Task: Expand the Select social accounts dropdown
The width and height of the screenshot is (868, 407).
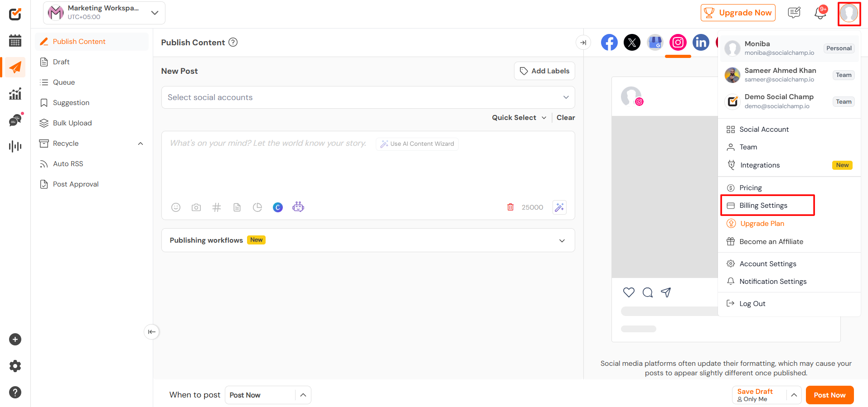Action: tap(368, 97)
